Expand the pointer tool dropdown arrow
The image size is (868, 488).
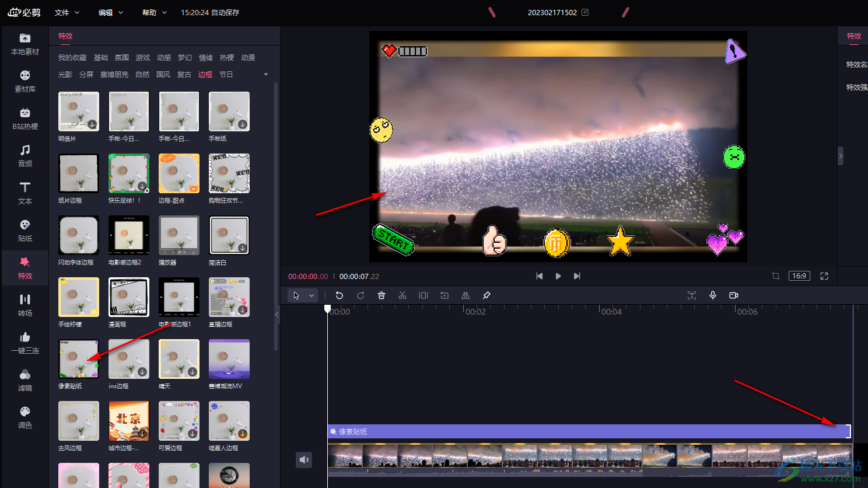tap(311, 295)
